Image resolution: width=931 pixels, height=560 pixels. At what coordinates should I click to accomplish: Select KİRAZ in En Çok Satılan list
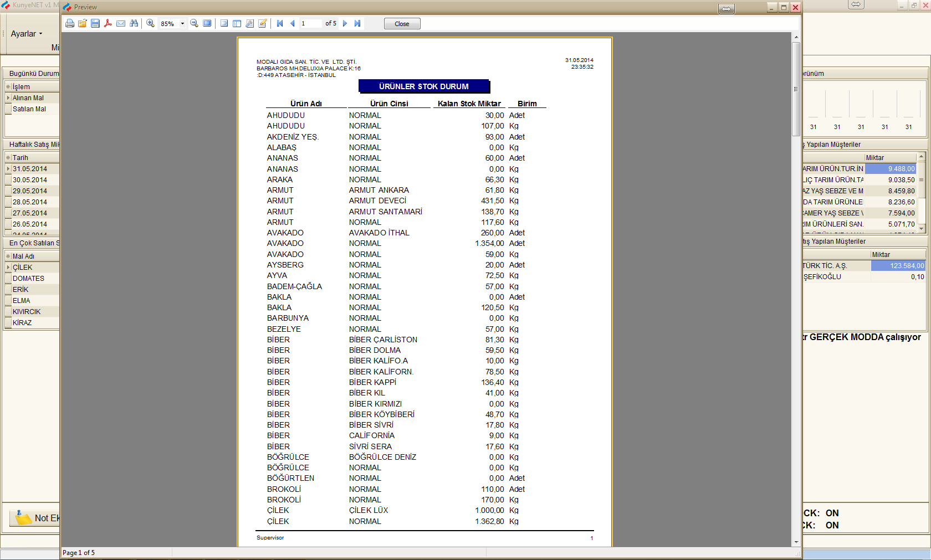point(32,323)
